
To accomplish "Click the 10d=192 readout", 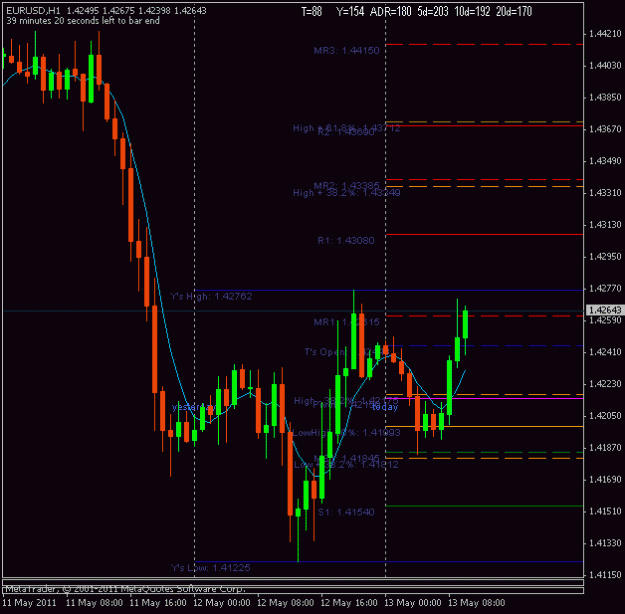I will [x=472, y=11].
